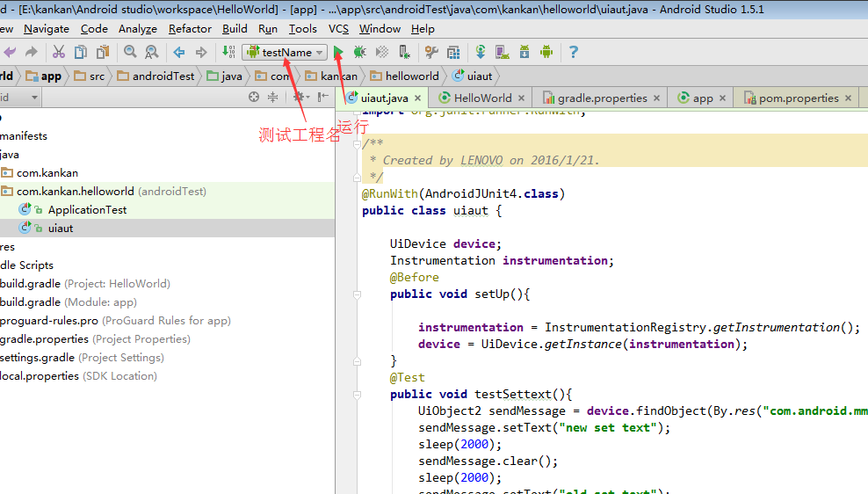Open the Run menu
Viewport: 868px width, 494px height.
(268, 29)
